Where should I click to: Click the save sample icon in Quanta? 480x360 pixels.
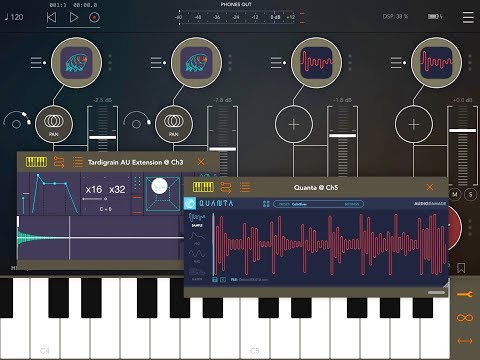215,280
